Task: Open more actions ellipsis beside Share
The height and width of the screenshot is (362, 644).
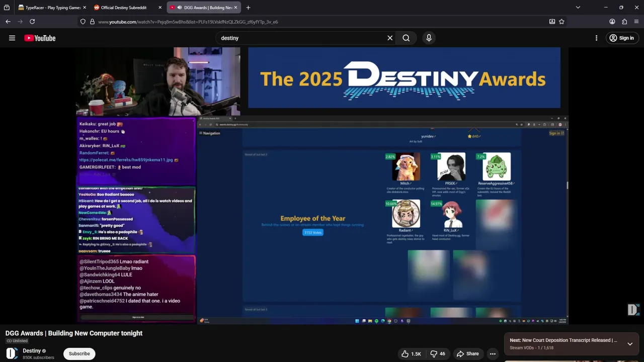Action: click(x=493, y=354)
